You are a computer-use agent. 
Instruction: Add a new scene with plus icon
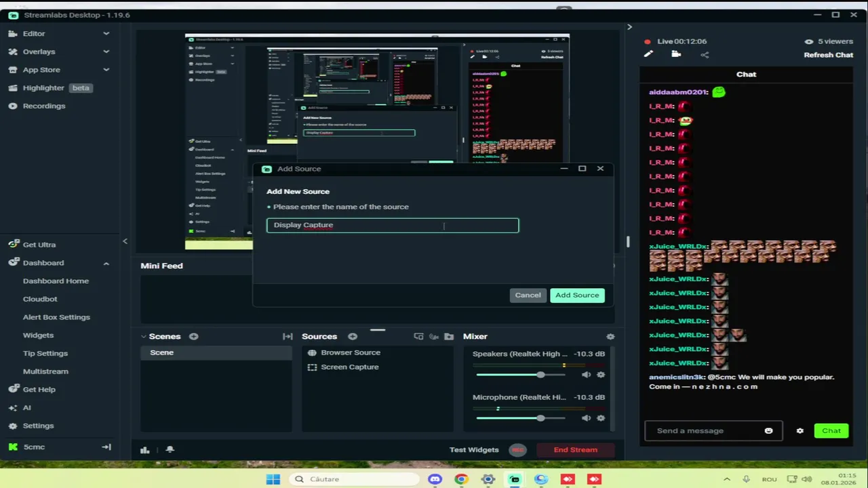[x=193, y=336]
